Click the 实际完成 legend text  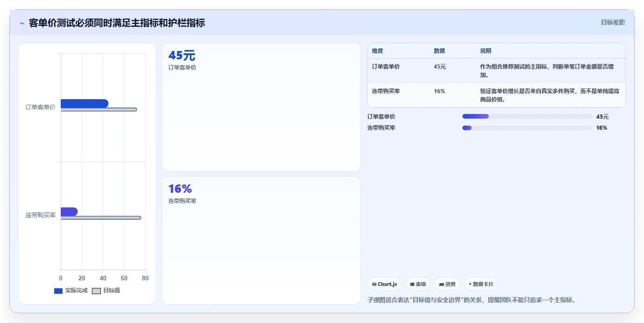click(76, 291)
